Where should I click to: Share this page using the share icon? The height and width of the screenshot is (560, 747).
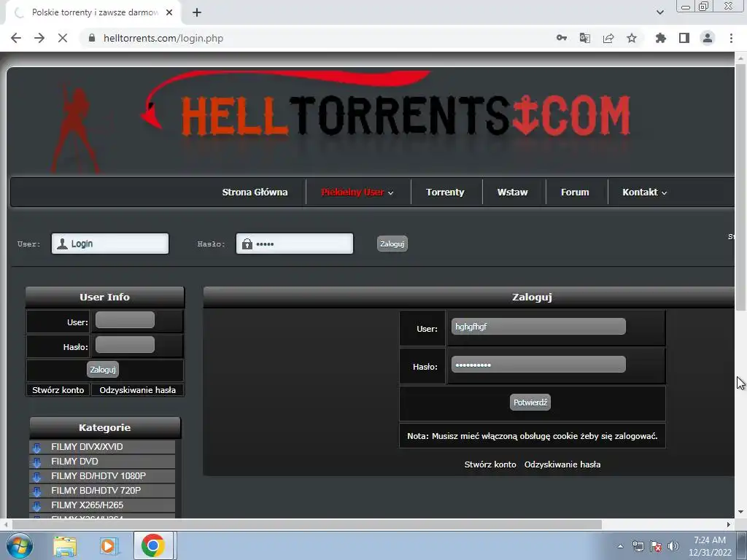coord(608,38)
